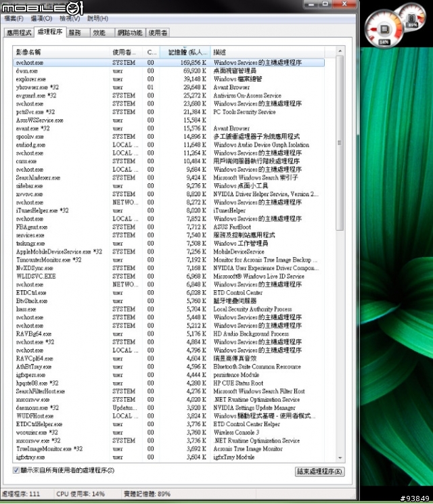Select the WUDFHost.exe process
This screenshot has height=504, width=433.
coord(168,416)
